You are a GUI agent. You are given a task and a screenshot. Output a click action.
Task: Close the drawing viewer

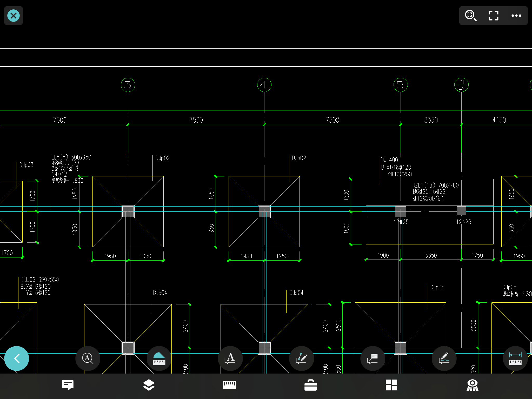[14, 16]
